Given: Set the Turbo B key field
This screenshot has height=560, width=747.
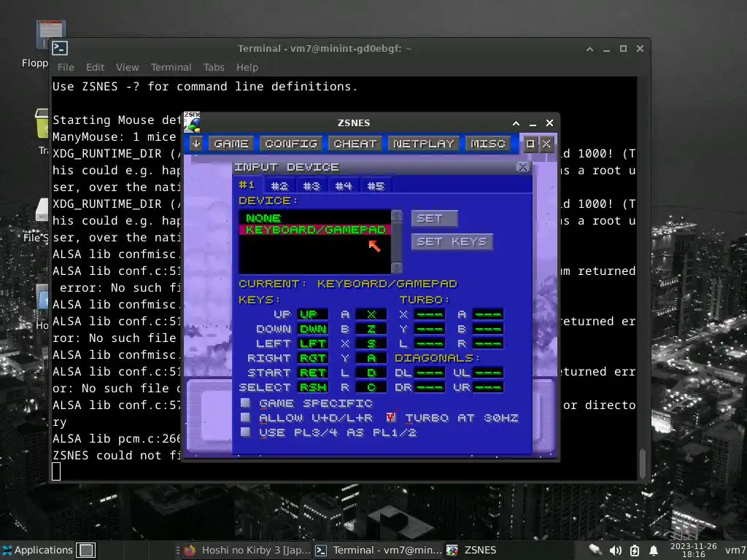Looking at the screenshot, I should [x=488, y=329].
